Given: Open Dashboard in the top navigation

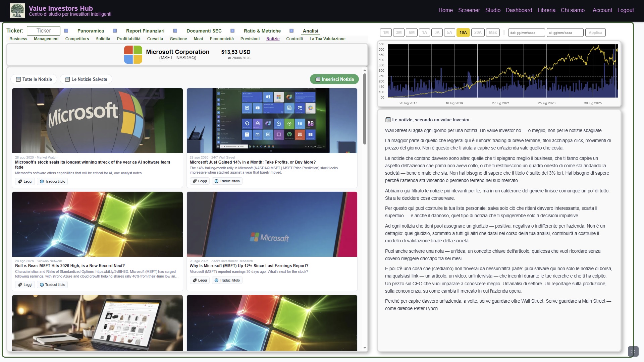Looking at the screenshot, I should click(x=519, y=10).
